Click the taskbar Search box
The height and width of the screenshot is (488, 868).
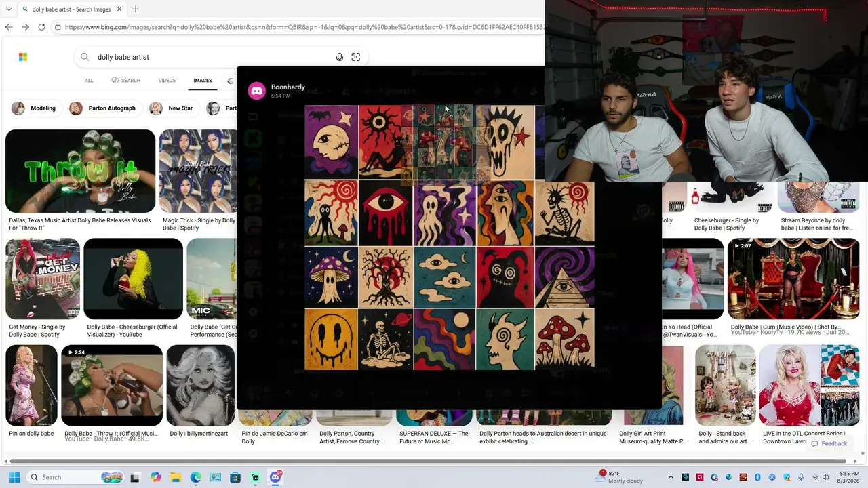tap(76, 477)
